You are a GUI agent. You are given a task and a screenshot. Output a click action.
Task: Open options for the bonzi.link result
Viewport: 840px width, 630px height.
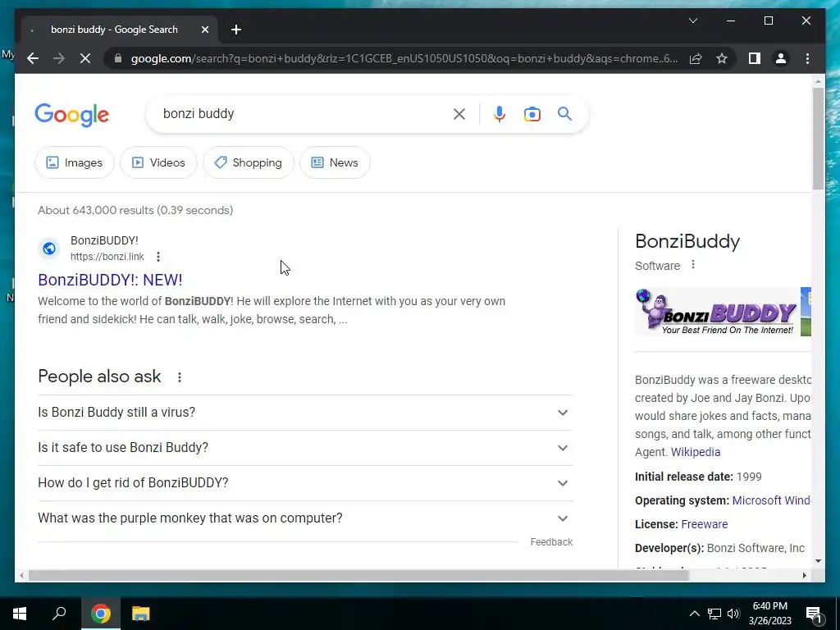[158, 257]
